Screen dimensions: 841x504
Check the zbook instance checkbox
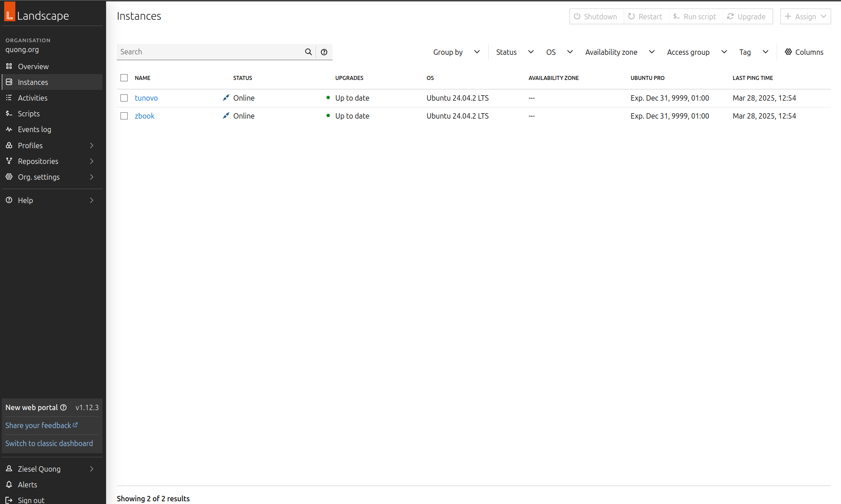tap(124, 116)
